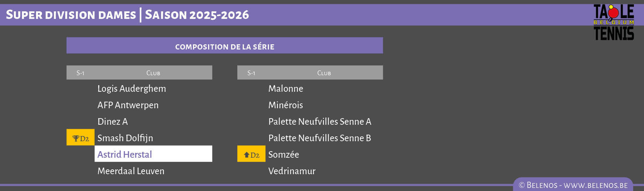Open the Belenos www.belenos.be credit link

573,185
